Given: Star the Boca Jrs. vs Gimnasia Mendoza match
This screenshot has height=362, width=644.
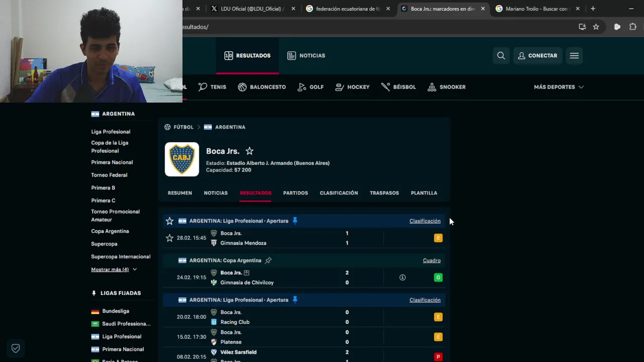Looking at the screenshot, I should (170, 238).
